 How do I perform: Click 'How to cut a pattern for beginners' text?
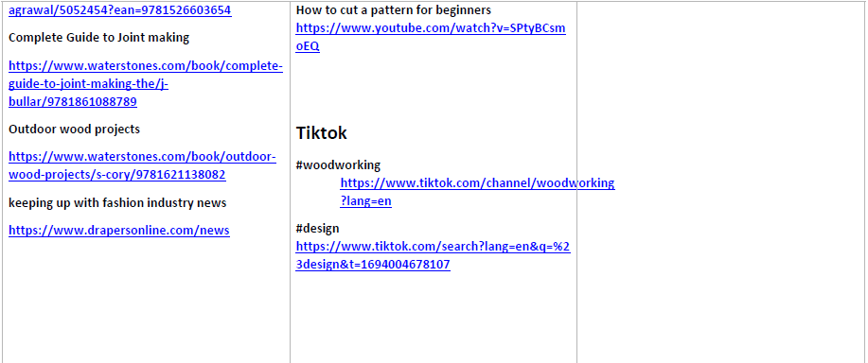pyautogui.click(x=394, y=10)
